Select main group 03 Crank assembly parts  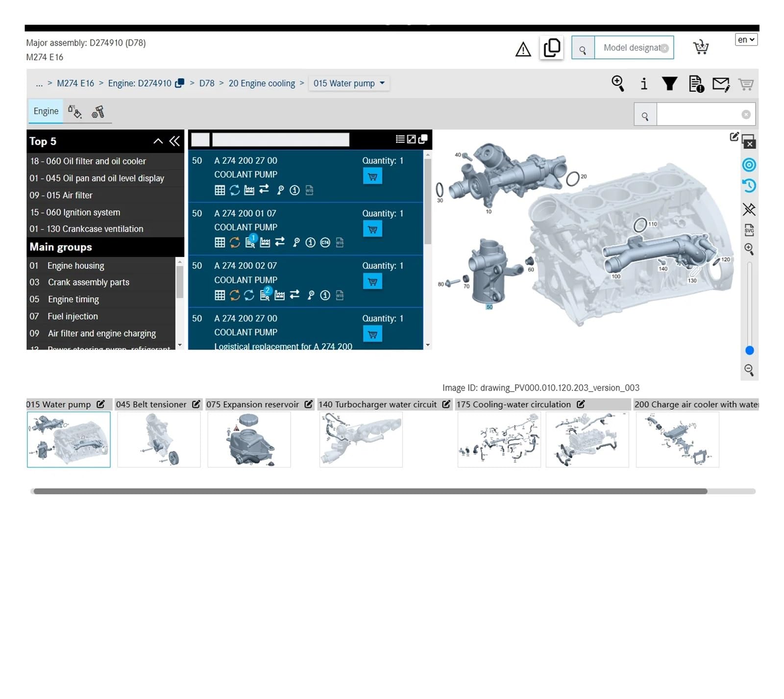click(x=101, y=282)
